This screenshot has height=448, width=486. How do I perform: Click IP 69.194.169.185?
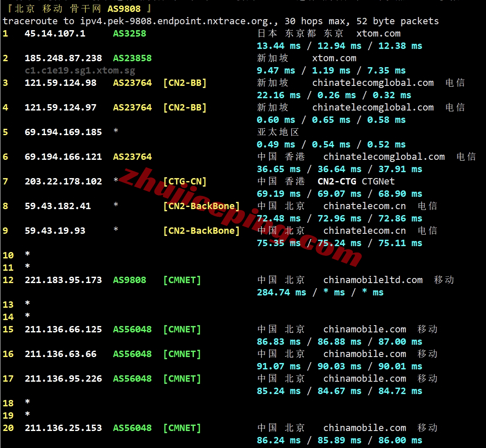click(x=63, y=132)
